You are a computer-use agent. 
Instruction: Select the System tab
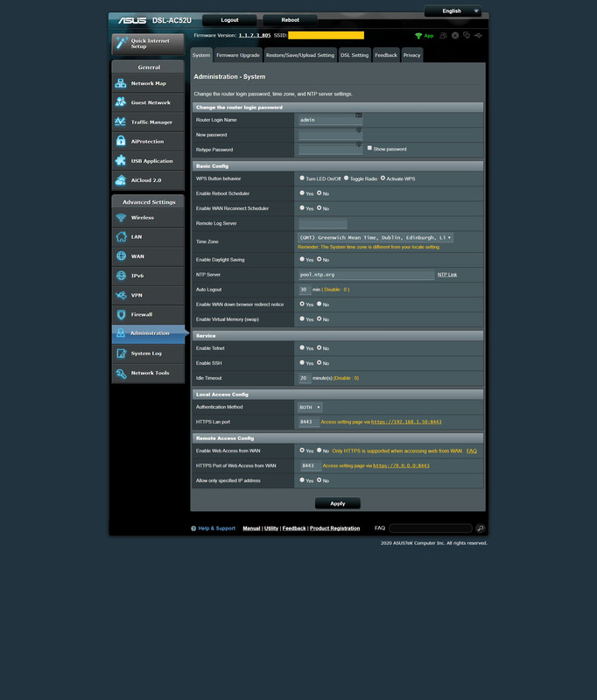201,55
